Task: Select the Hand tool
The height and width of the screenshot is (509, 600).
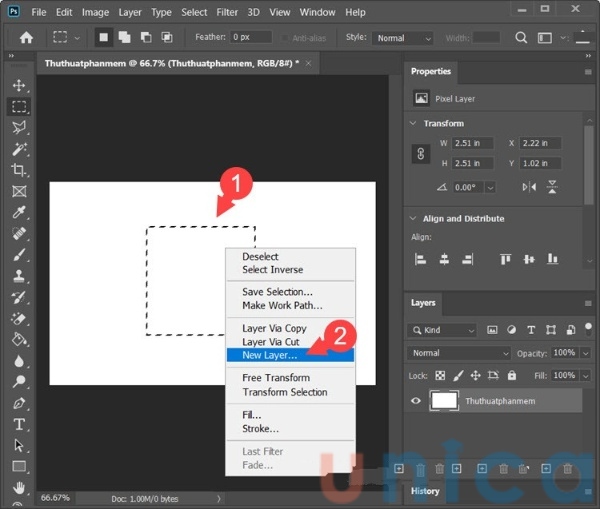Action: 19,488
